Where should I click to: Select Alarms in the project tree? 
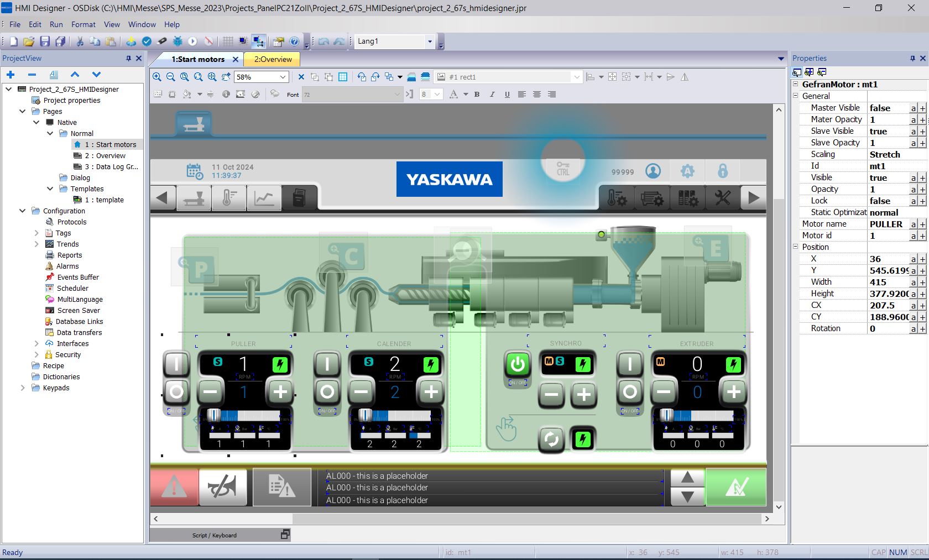[67, 266]
